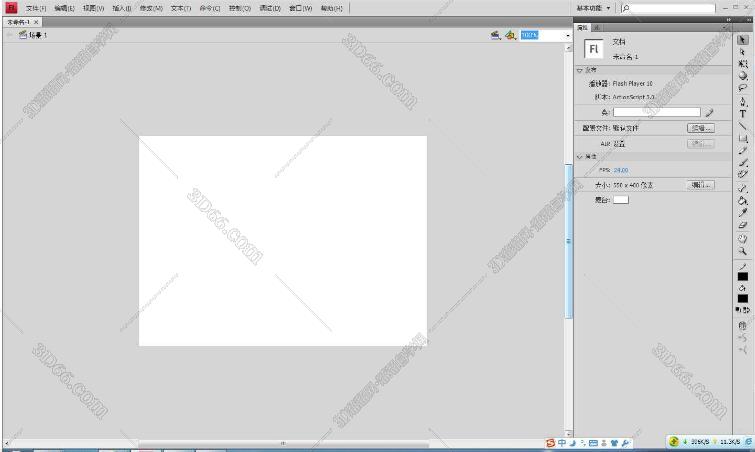Open the 命令(C) menu

tap(210, 8)
